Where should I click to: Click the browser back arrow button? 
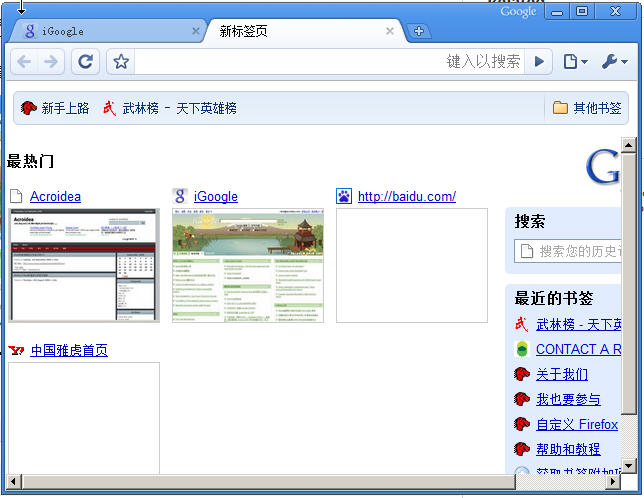pyautogui.click(x=25, y=62)
